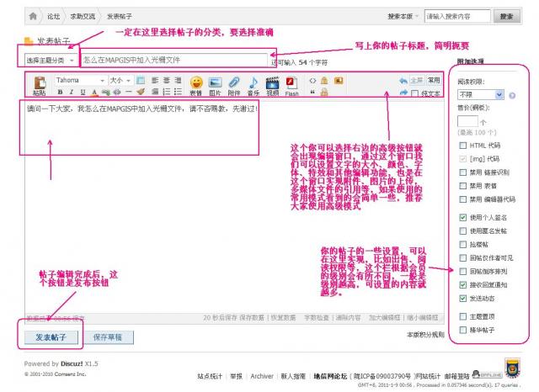The image size is (539, 392).
Task: Click the Paste (粘贴) icon in editor
Action: (40, 83)
